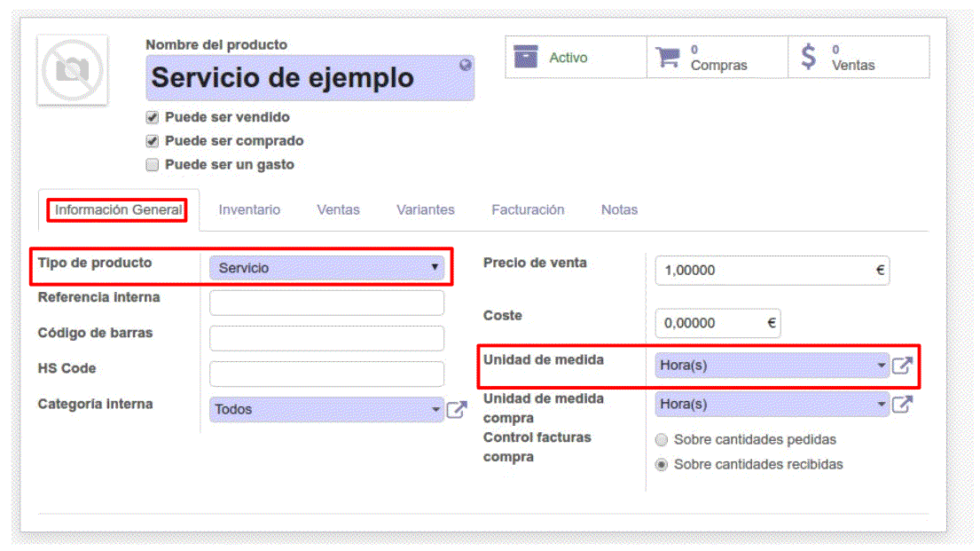
Task: Toggle the Puede ser comprado checkbox
Action: pos(152,141)
